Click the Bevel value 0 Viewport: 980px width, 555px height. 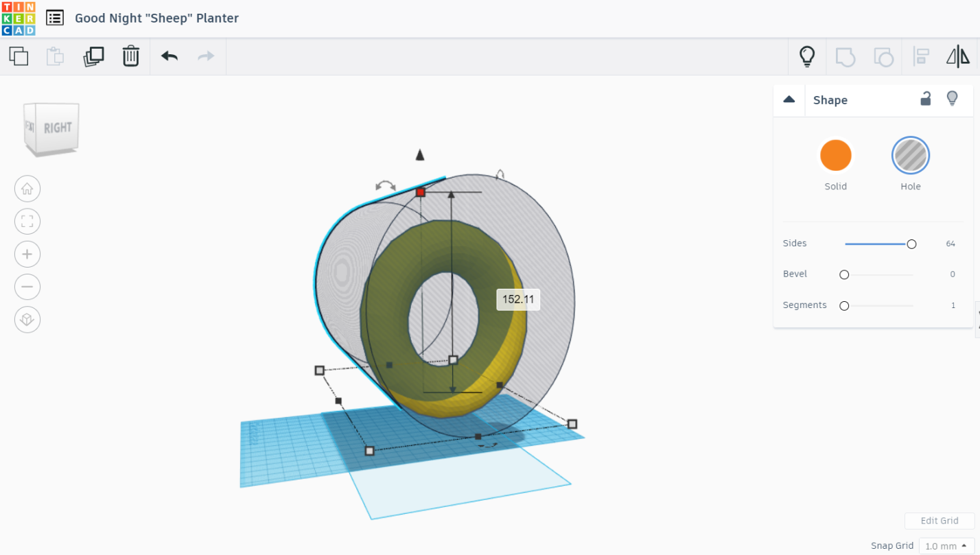tap(953, 274)
